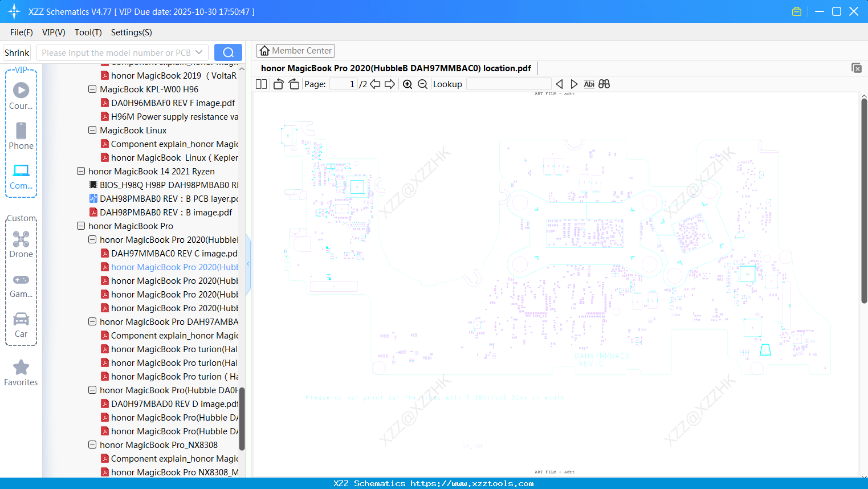Collapse honor MagicBook Pro DAH97AMBA folder
The width and height of the screenshot is (868, 489).
click(92, 321)
